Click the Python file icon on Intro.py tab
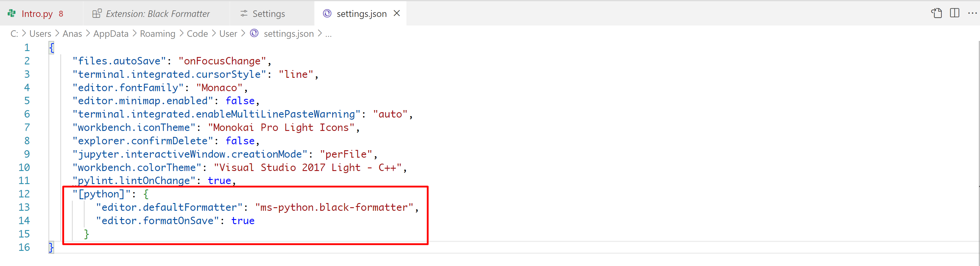Screen dimensions: 980x266 (x=12, y=14)
